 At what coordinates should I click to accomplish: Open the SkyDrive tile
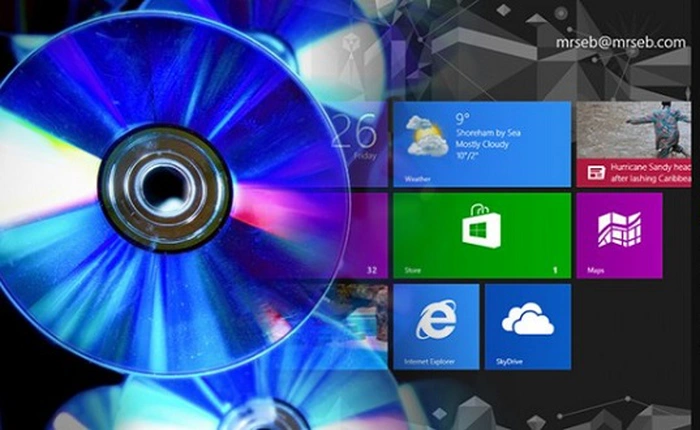point(528,327)
